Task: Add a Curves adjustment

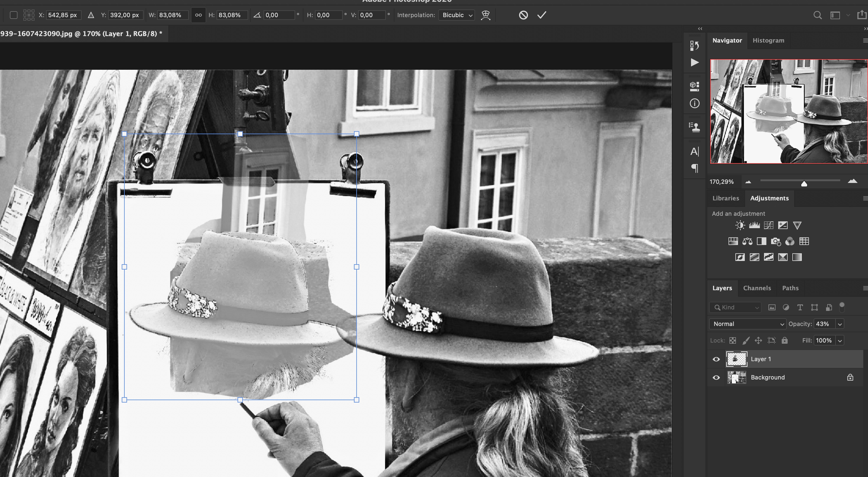Action: [x=769, y=225]
